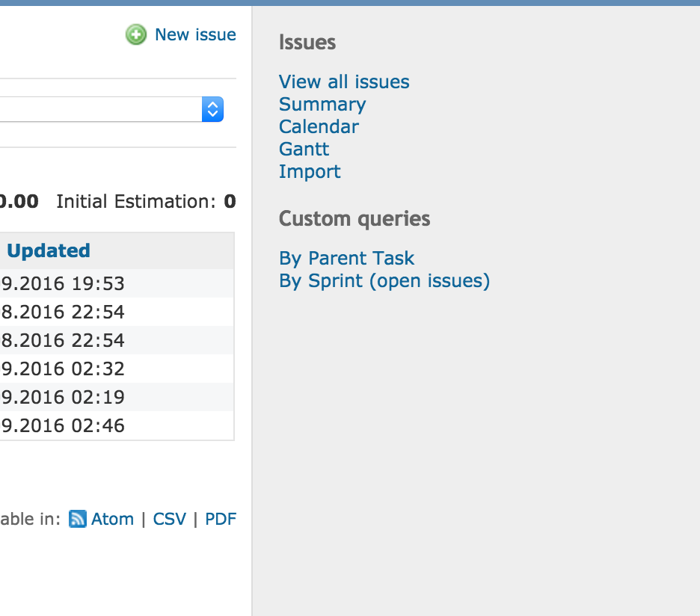
Task: Open the Calendar view
Action: 319,127
